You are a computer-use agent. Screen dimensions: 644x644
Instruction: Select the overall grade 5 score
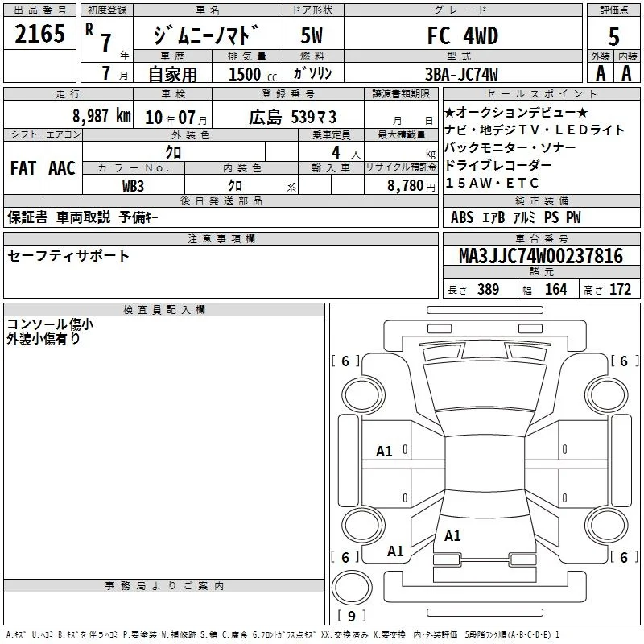pos(613,35)
